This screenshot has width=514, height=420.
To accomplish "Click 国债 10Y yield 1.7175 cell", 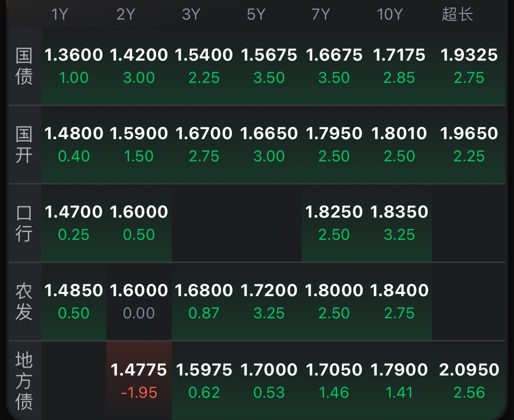I will point(399,66).
